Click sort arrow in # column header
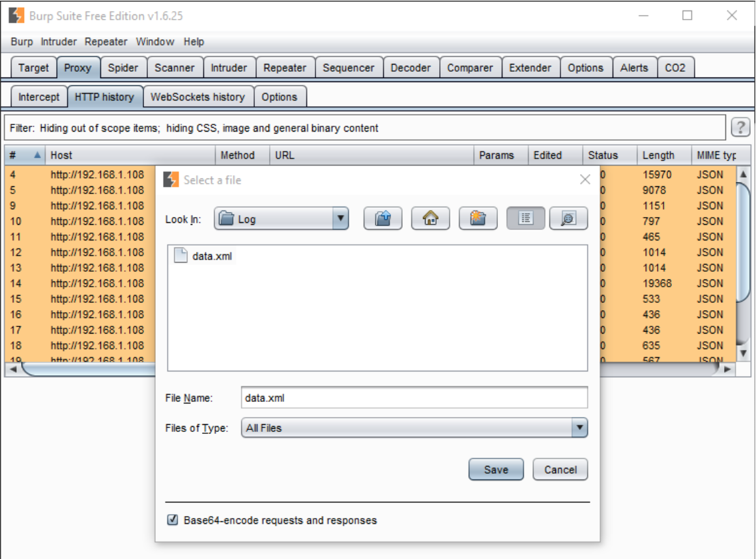 [37, 155]
